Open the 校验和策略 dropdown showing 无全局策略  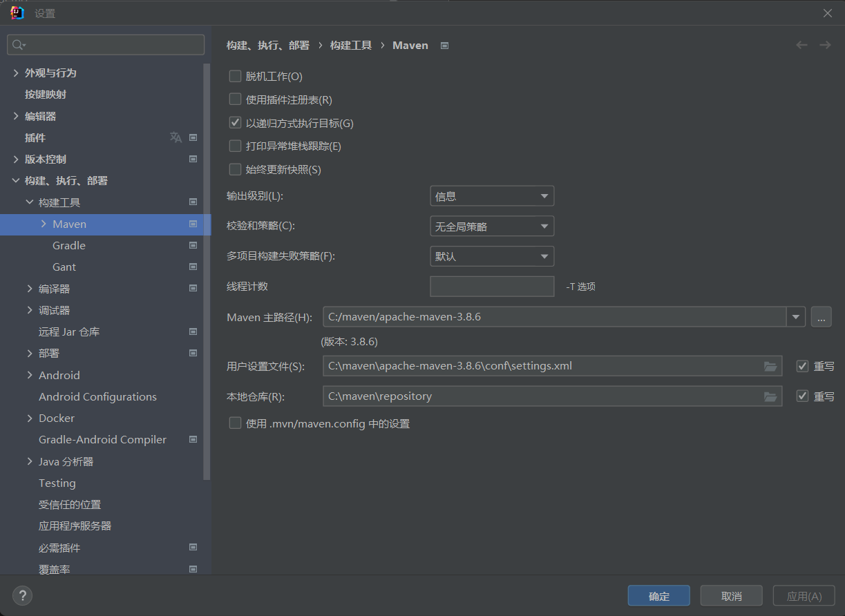click(492, 226)
